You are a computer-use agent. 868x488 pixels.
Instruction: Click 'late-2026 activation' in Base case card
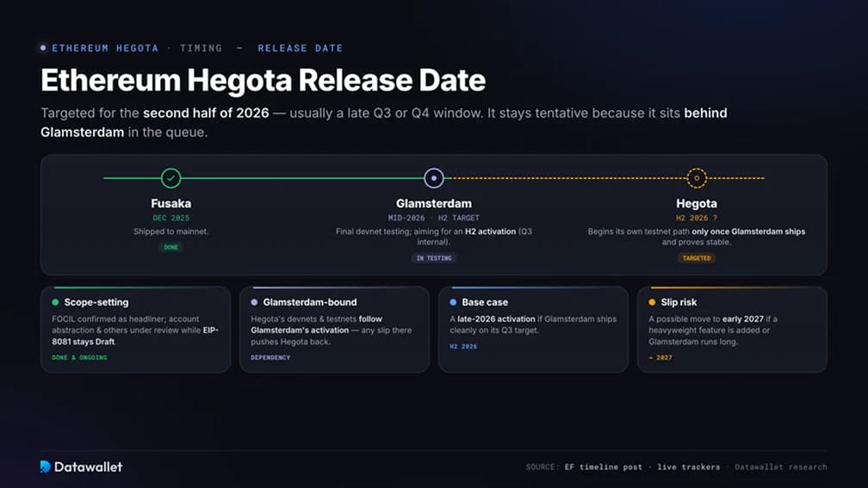tap(496, 318)
